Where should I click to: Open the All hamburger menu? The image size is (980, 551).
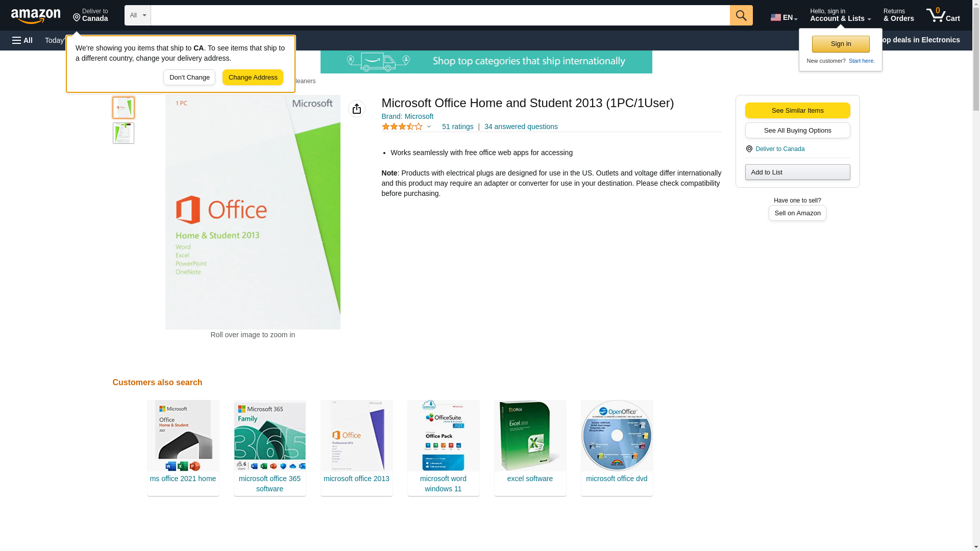pyautogui.click(x=22, y=40)
